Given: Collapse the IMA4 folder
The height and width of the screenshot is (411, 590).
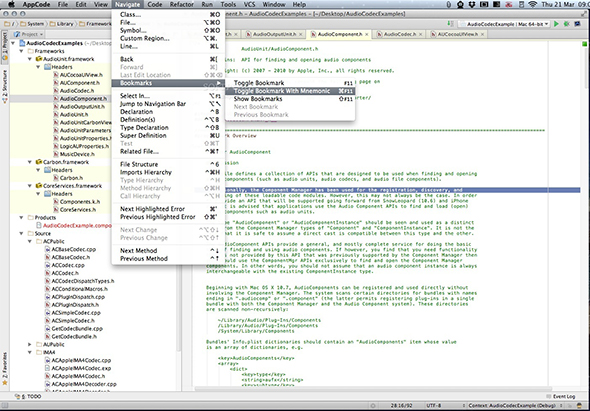Looking at the screenshot, I should pos(30,352).
